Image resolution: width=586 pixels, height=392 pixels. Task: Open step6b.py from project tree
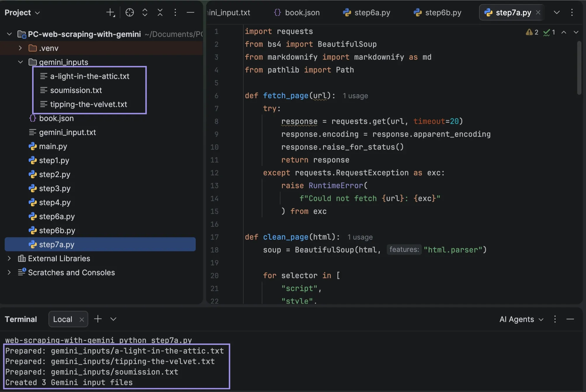click(57, 230)
